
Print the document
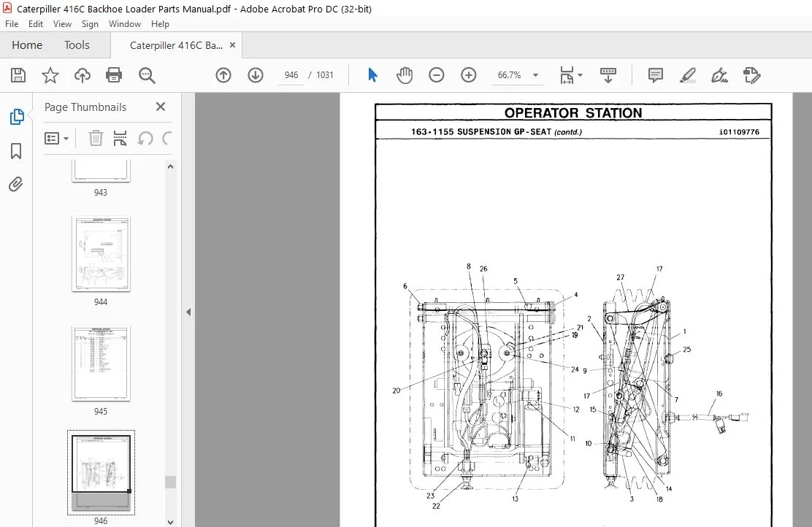114,75
